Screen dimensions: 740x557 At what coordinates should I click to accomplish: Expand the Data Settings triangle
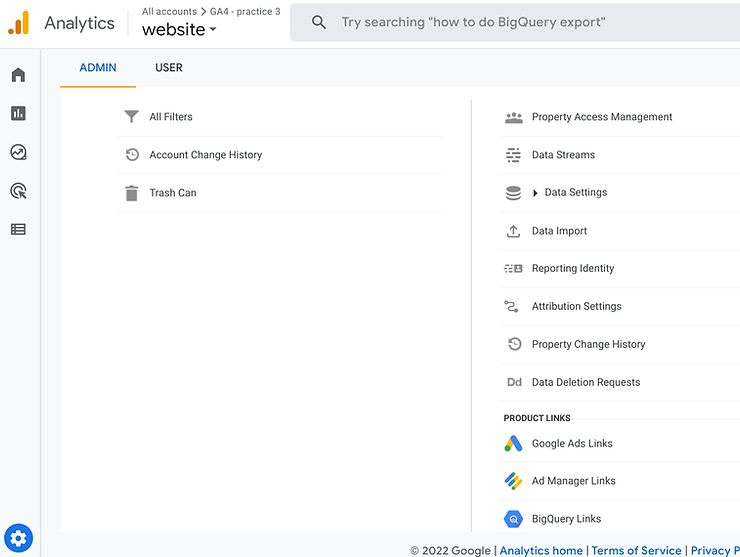point(535,193)
